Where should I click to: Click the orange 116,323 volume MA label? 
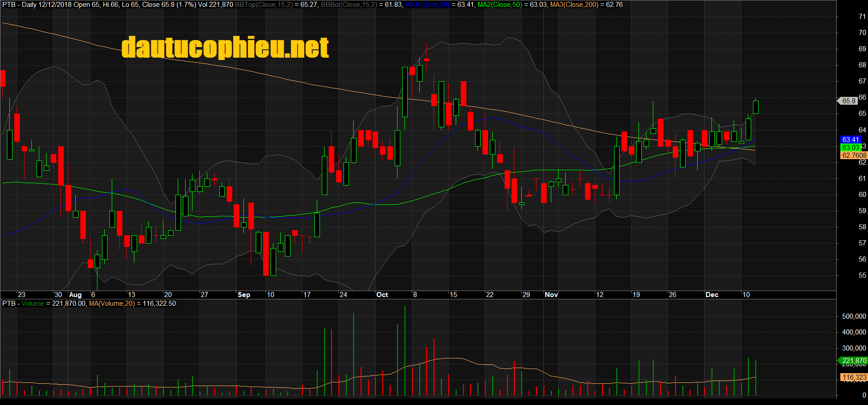coord(854,377)
